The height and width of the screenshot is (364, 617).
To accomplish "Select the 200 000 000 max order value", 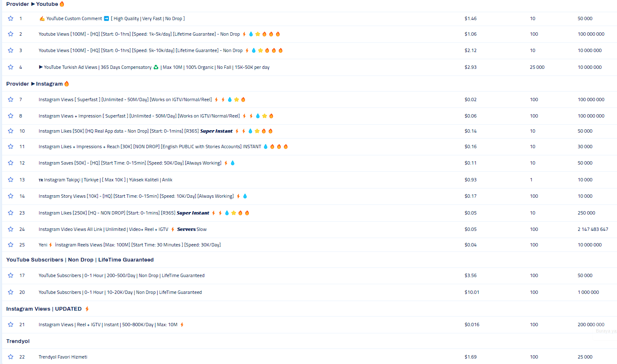I will pyautogui.click(x=591, y=325).
